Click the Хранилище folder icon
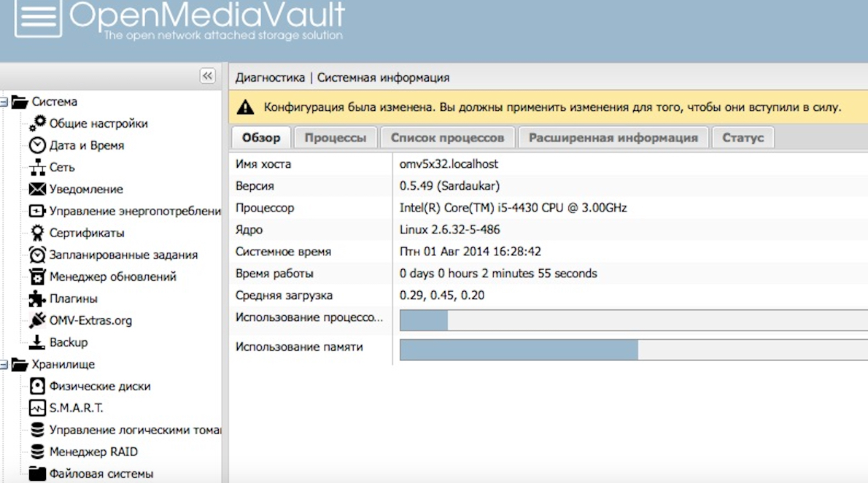868x483 pixels. pyautogui.click(x=20, y=365)
